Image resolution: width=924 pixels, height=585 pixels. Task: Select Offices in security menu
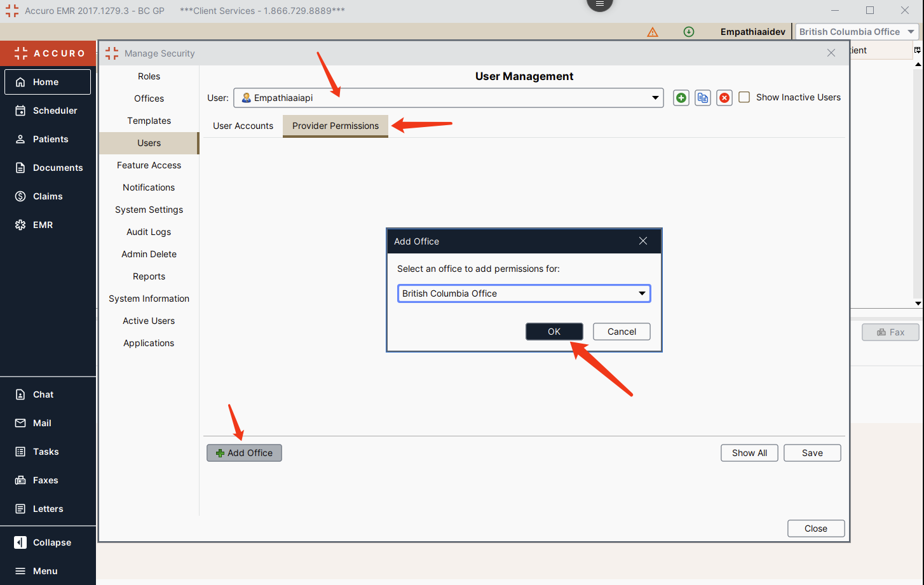149,98
